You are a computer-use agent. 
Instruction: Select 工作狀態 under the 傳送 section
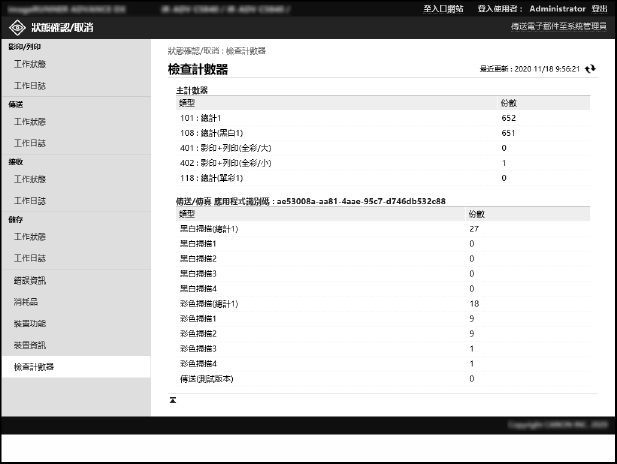30,121
